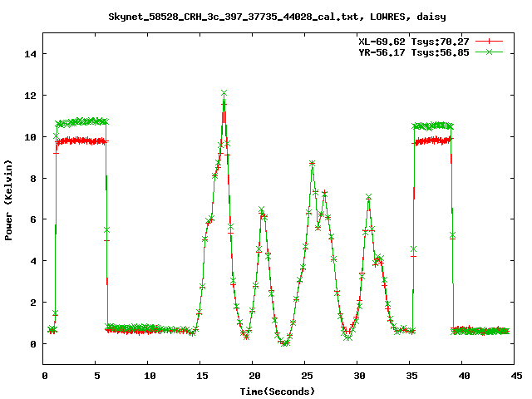
Task: Click the plot title Skynet_58528_CRH_3c_397 text
Action: tap(277, 17)
